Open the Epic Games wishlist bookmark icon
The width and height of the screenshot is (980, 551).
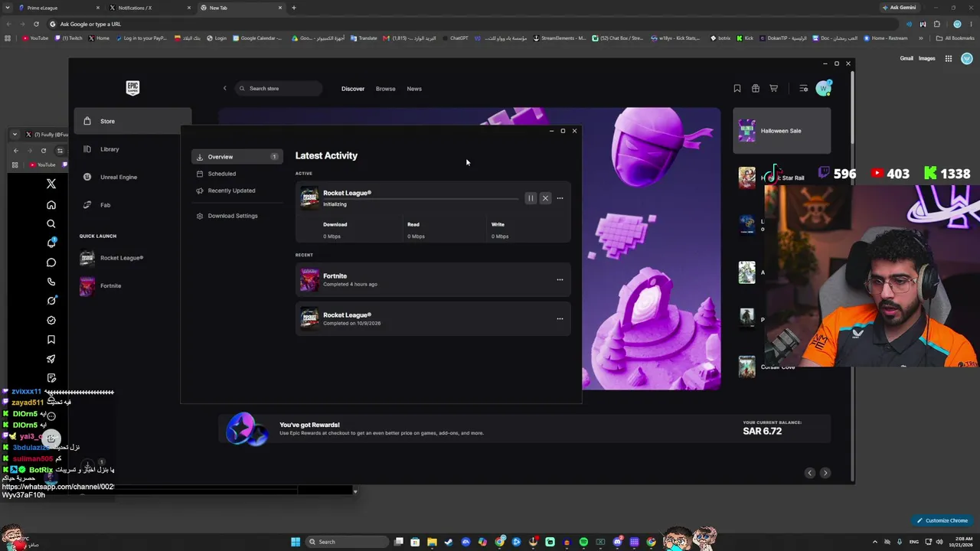pos(737,89)
